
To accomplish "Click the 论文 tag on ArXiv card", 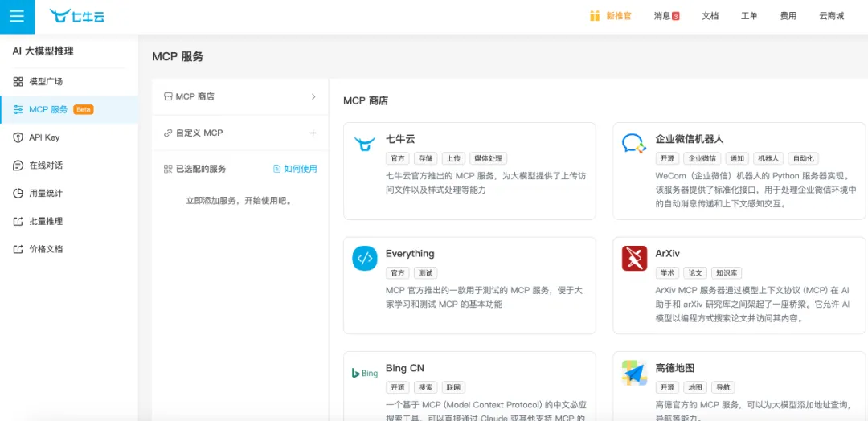I will [694, 273].
